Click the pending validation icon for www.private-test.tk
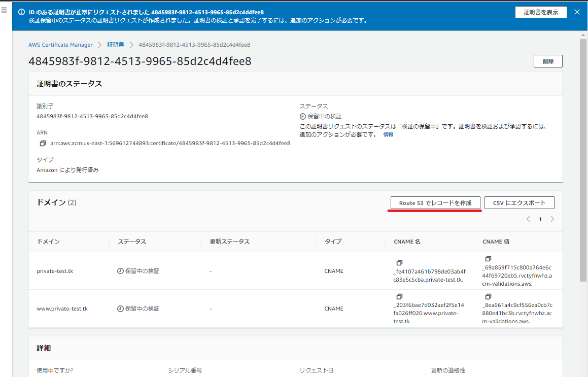 [120, 309]
